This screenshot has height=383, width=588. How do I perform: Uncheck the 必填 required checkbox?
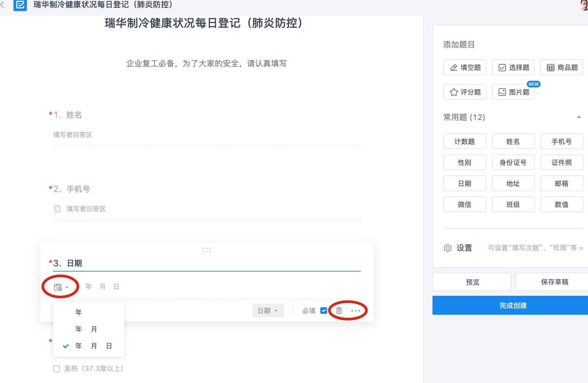(x=324, y=311)
